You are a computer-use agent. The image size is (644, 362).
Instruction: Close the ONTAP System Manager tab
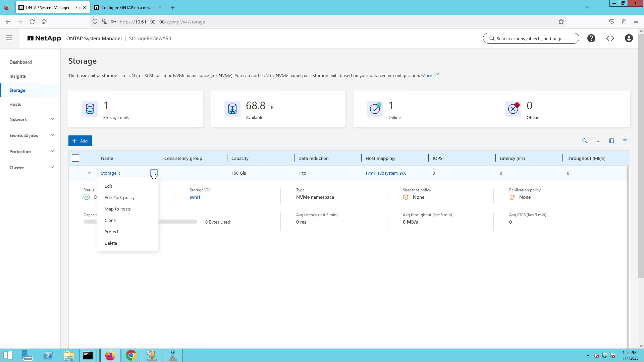click(x=84, y=7)
